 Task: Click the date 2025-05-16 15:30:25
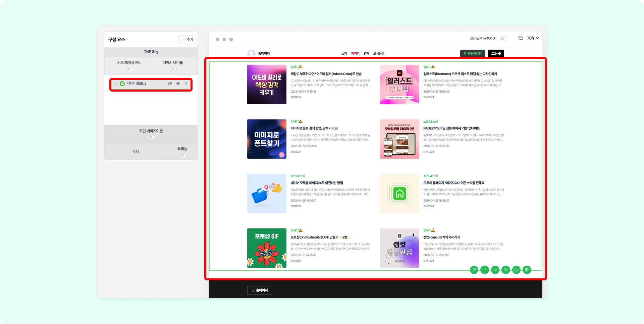coord(436,146)
